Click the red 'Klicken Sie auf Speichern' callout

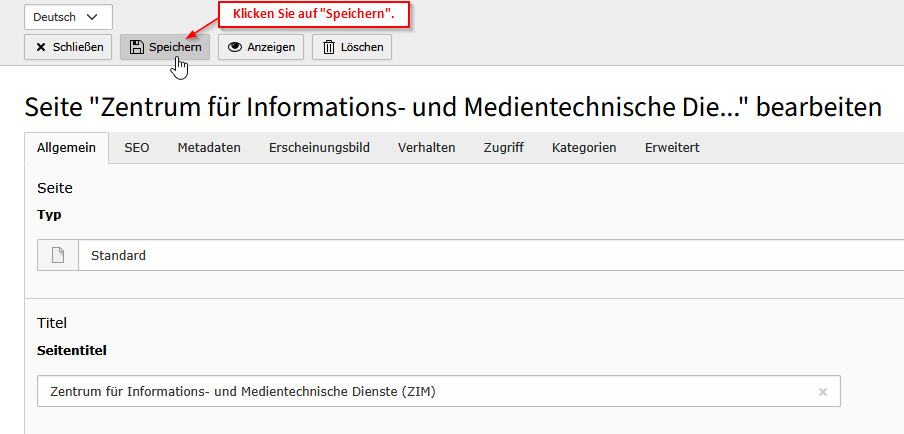tap(314, 14)
